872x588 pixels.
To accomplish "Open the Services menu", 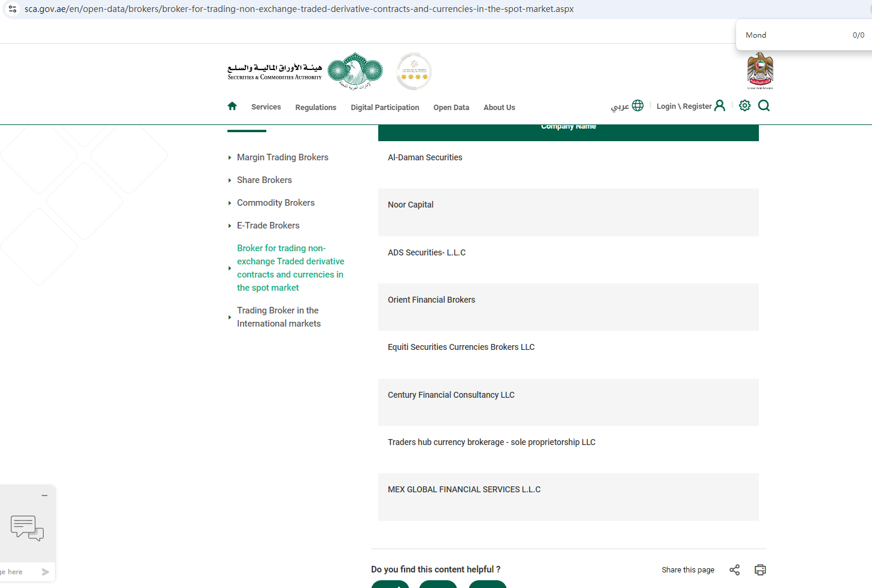I will 266,107.
